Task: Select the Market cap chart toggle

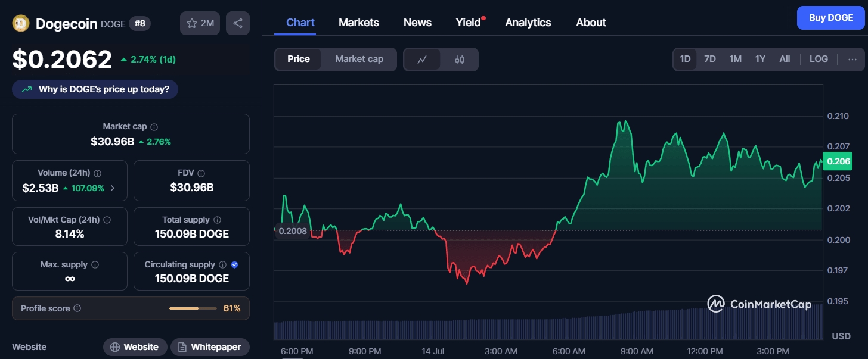Action: point(359,59)
